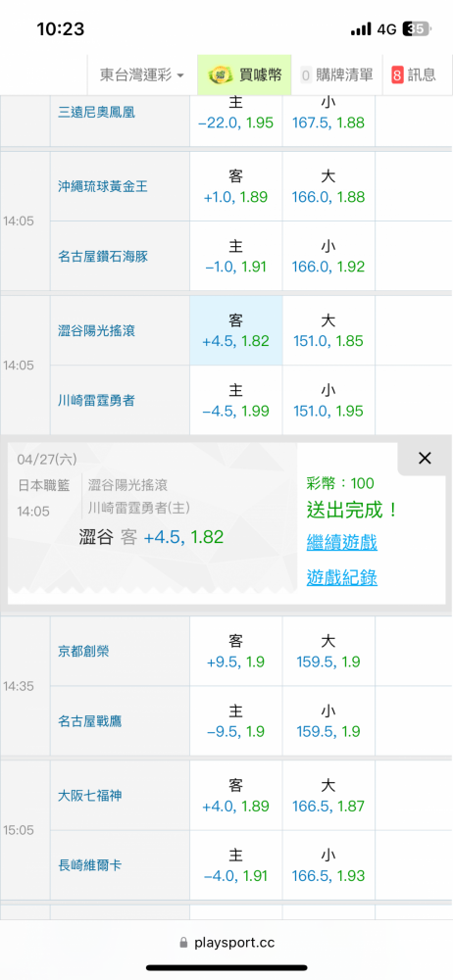Tap the battery status icon

click(x=416, y=28)
